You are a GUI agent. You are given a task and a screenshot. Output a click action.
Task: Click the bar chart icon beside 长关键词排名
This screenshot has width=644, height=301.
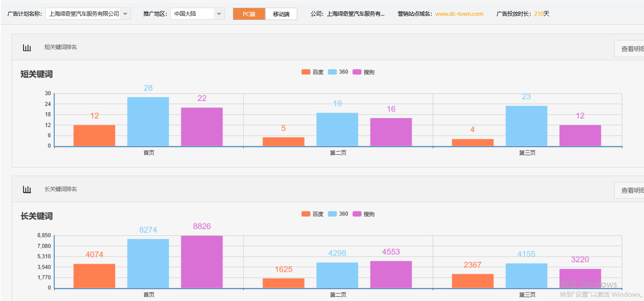[27, 189]
